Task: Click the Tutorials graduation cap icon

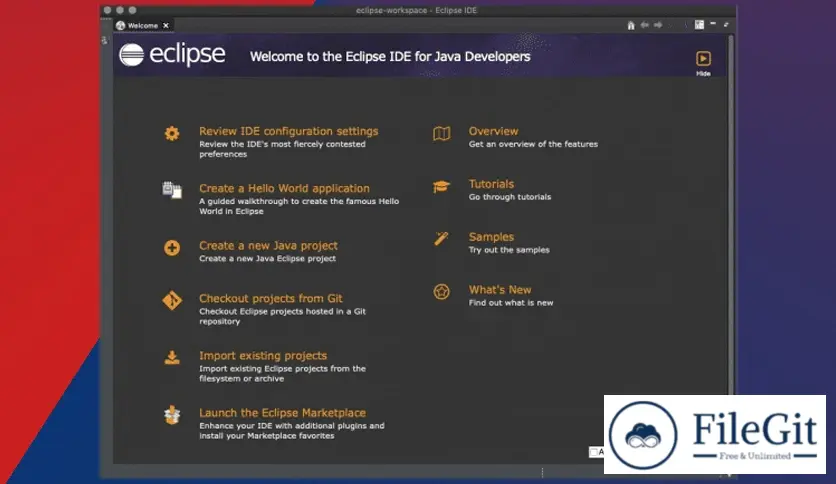Action: (x=441, y=186)
